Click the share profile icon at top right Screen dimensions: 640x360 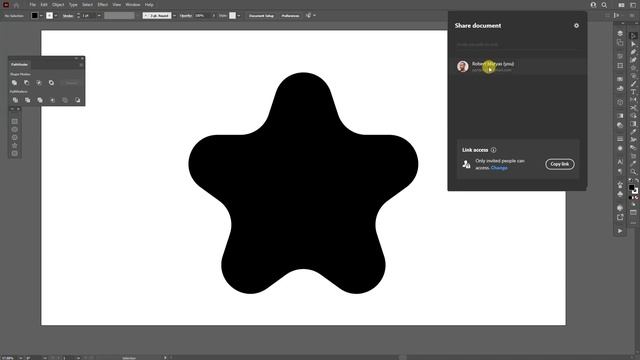(x=593, y=5)
